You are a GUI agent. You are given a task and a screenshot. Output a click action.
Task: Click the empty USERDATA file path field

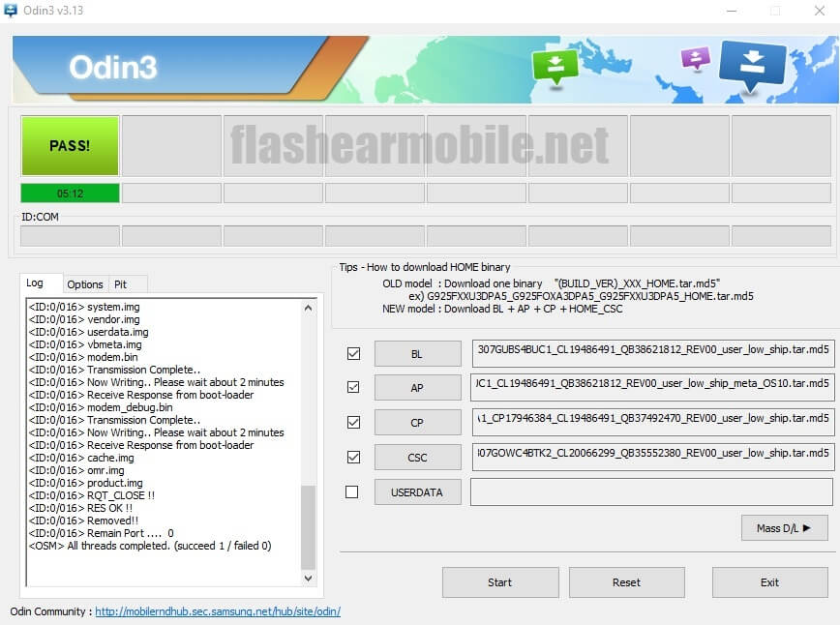click(651, 491)
